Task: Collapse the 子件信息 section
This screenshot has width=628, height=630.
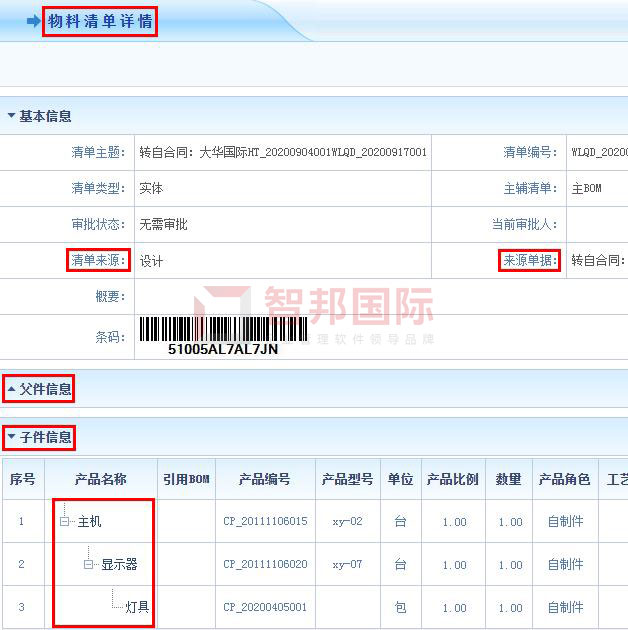Action: tap(11, 436)
